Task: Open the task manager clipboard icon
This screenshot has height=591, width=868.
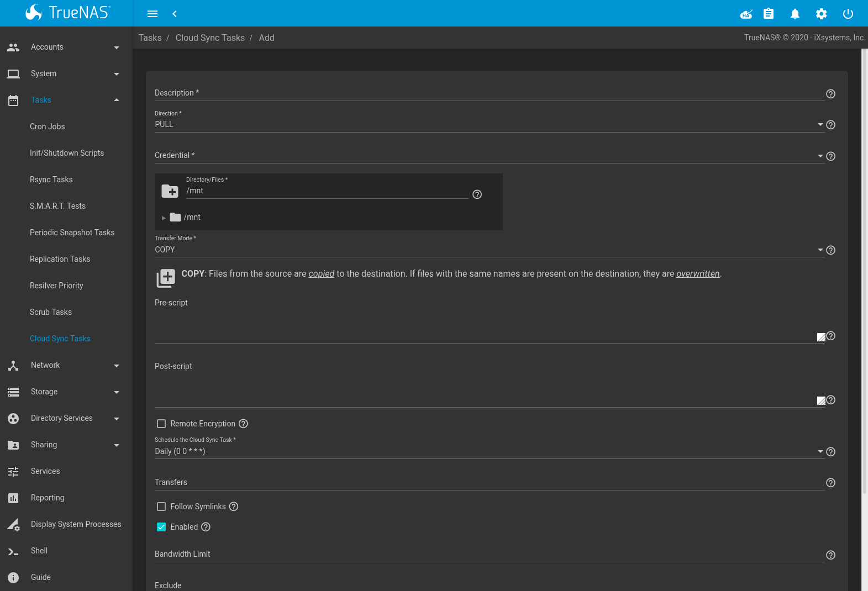Action: coord(769,14)
